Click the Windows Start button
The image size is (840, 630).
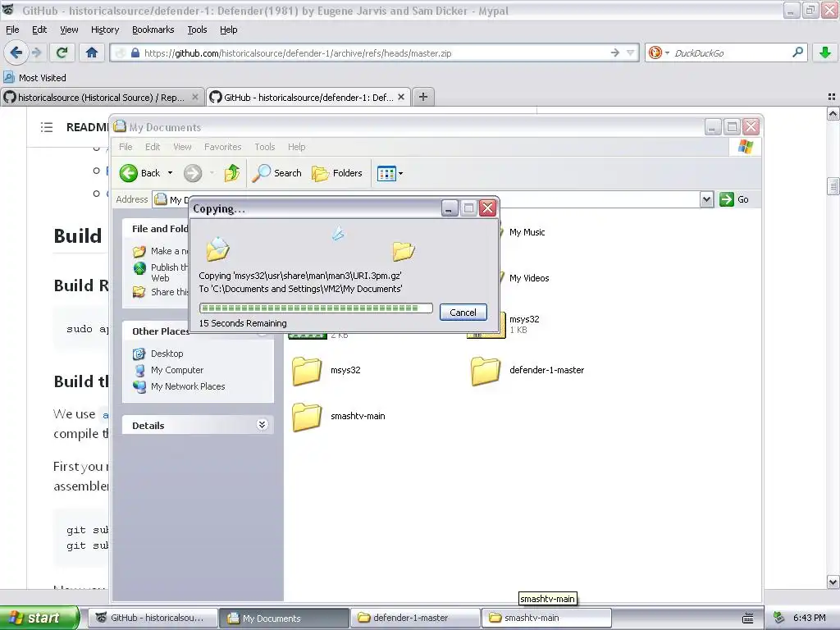[x=39, y=618]
